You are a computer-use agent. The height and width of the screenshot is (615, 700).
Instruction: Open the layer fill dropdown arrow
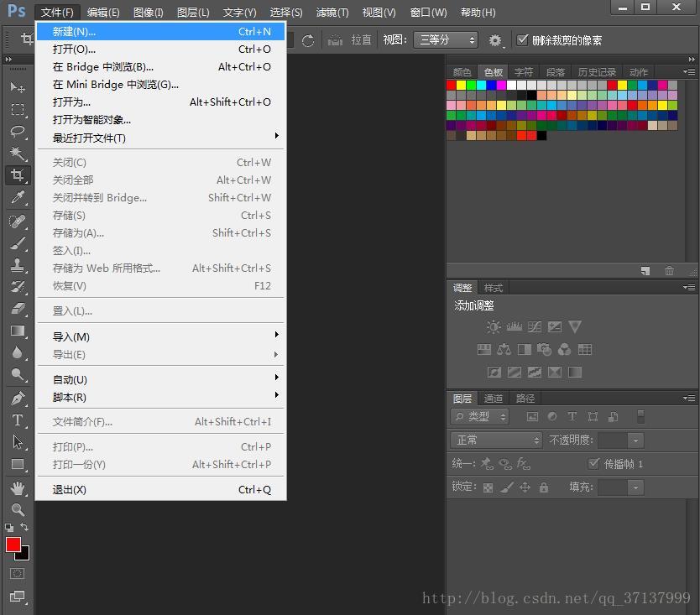point(635,487)
